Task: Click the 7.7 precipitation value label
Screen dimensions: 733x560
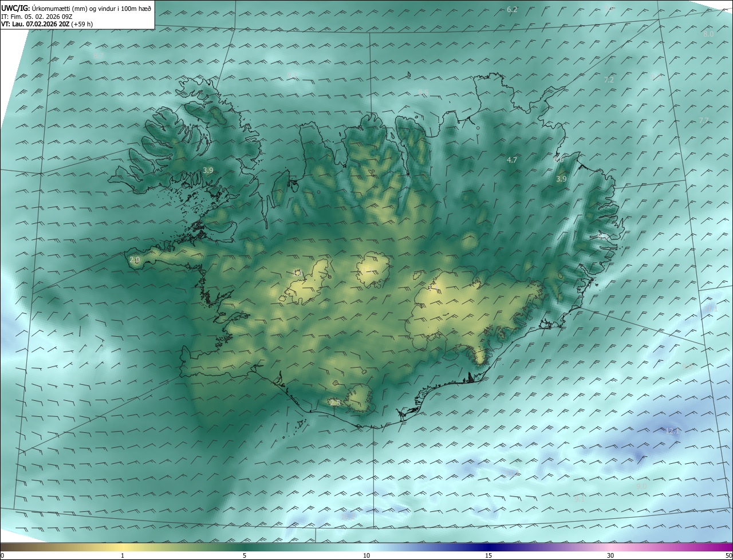Action: [x=704, y=120]
